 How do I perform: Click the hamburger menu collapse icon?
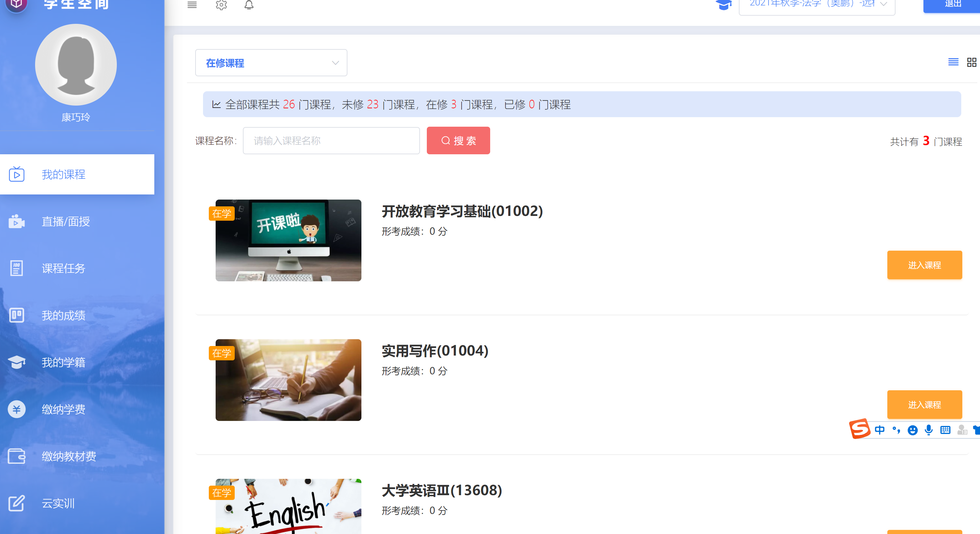click(192, 4)
